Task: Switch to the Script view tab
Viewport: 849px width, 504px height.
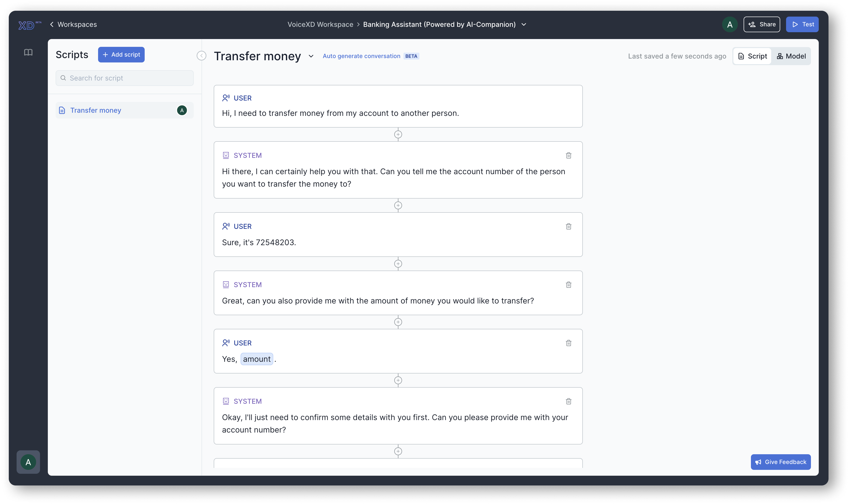Action: click(x=752, y=56)
